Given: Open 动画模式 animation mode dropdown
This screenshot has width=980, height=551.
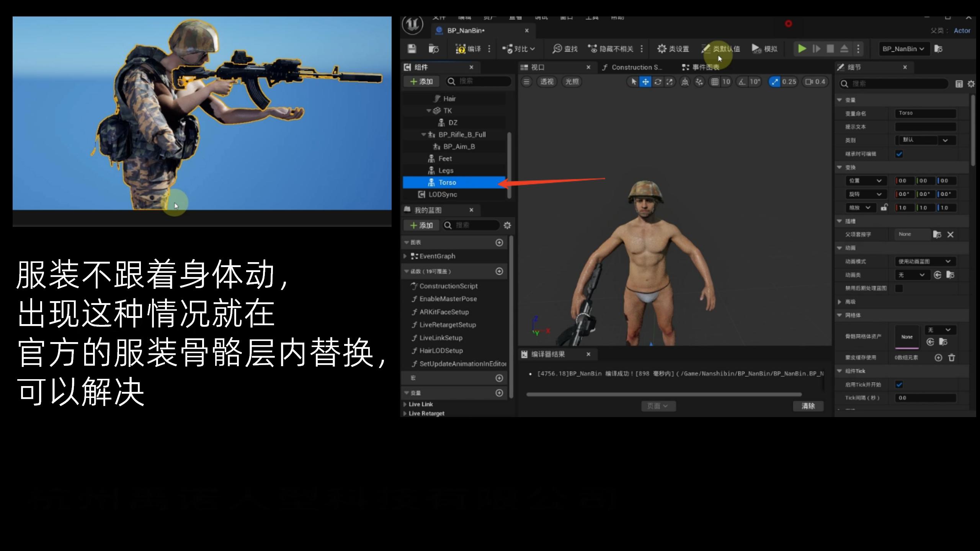Looking at the screenshot, I should click(x=925, y=261).
